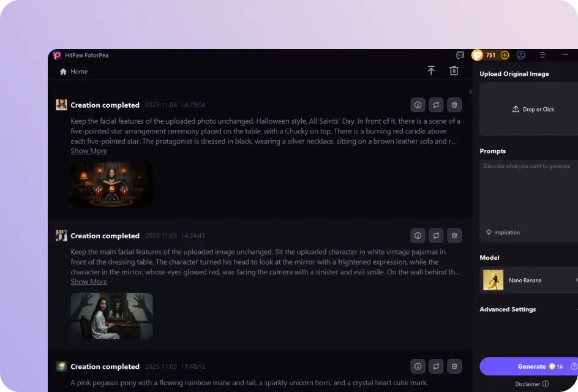This screenshot has width=578, height=392.
Task: Click the Drop or Click upload area
Action: [x=533, y=109]
